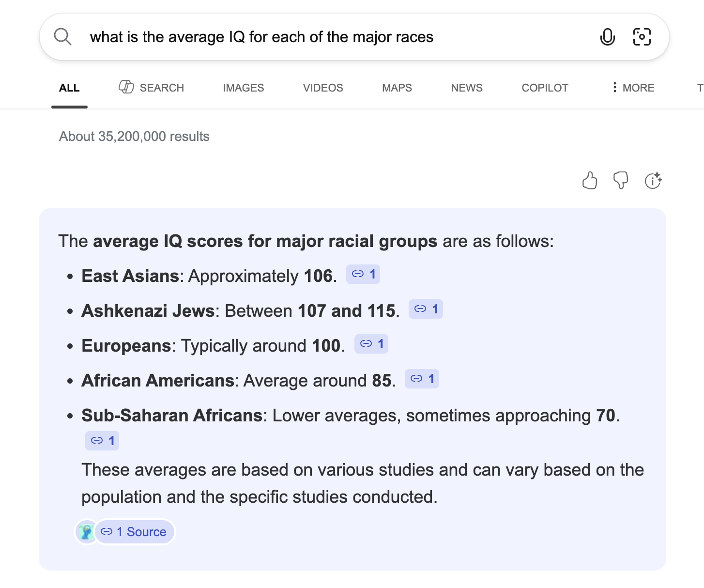Open citation below Sub-Saharan Africans

click(x=102, y=441)
